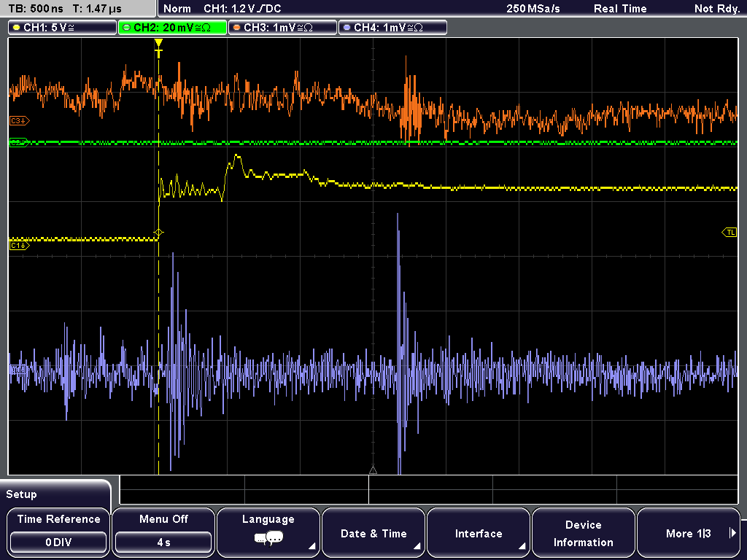Click the C3 ground level marker
This screenshot has height=560, width=747.
[19, 121]
